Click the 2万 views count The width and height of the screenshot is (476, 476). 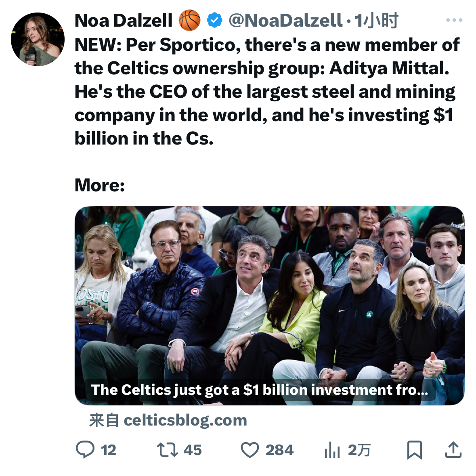[359, 450]
